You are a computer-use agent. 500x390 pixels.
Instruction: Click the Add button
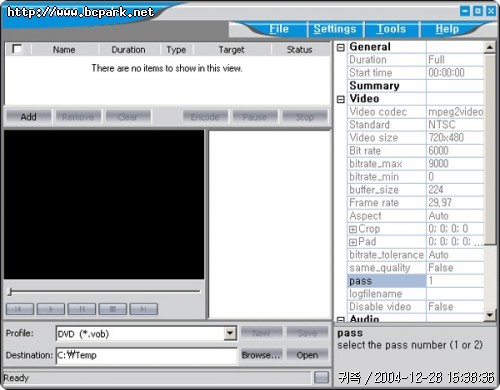pos(29,117)
